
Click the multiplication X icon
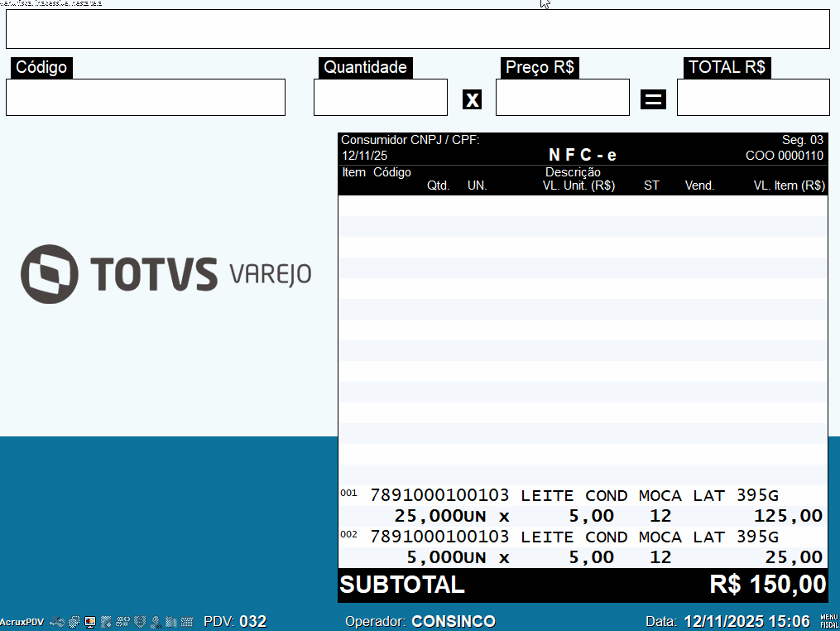(472, 99)
